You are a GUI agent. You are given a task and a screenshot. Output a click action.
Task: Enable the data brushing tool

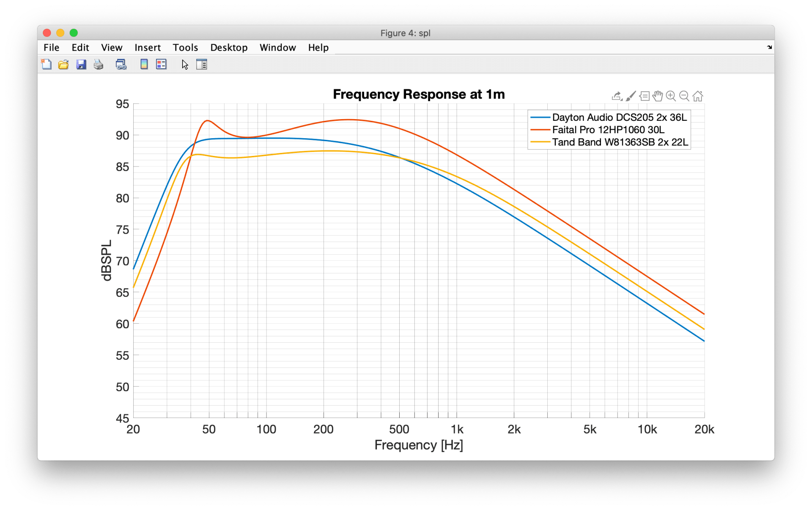click(x=631, y=96)
